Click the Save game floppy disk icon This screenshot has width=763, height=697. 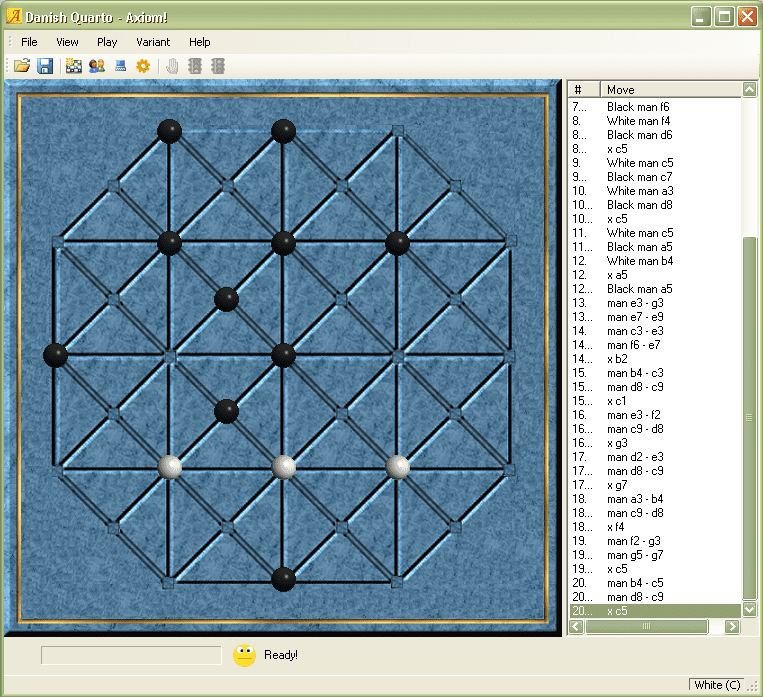tap(45, 66)
